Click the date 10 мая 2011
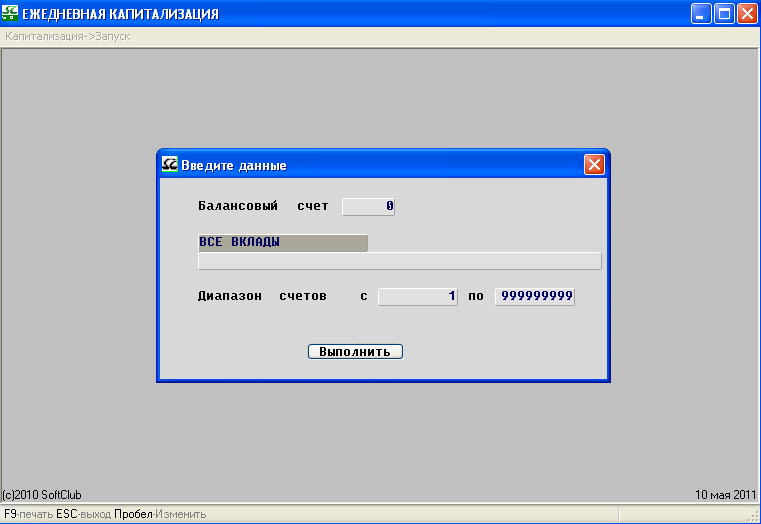Viewport: 761px width, 524px height. coord(726,495)
